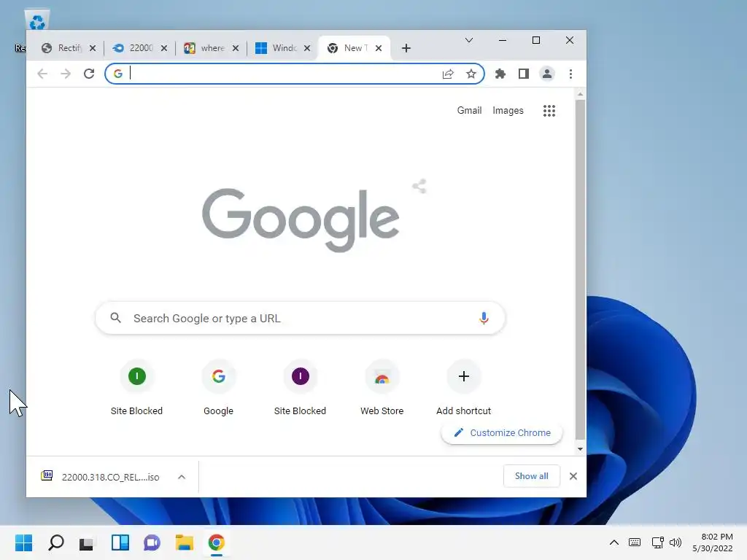
Task: Open the Gmail link
Action: tap(469, 111)
